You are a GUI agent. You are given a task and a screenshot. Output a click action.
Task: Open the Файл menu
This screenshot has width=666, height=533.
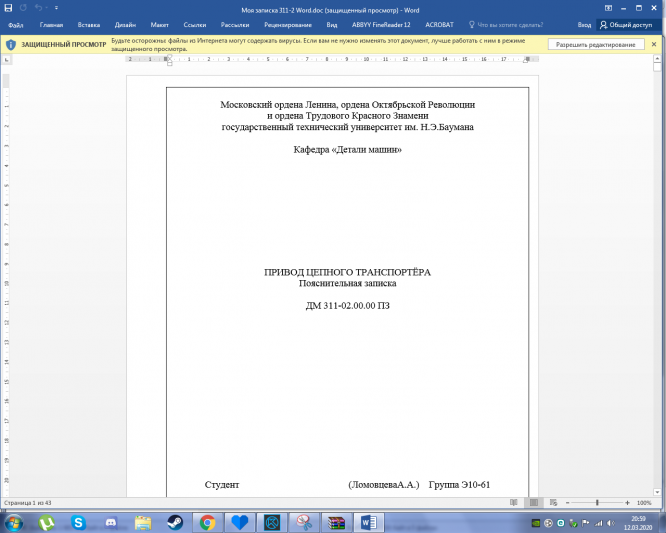15,25
